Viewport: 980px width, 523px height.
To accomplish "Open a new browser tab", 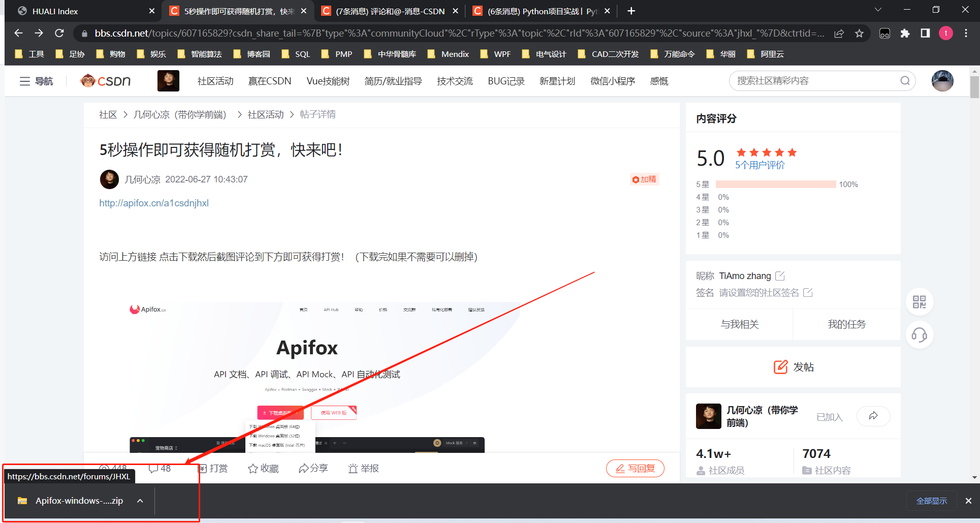I will [631, 11].
